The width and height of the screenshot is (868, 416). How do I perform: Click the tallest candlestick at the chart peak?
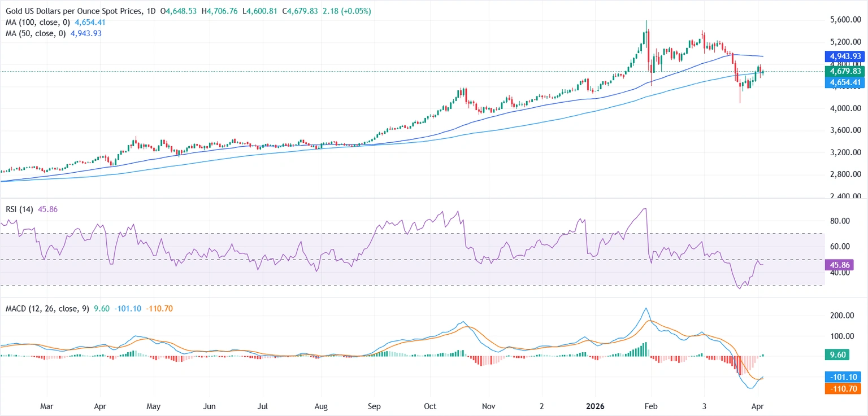point(646,34)
